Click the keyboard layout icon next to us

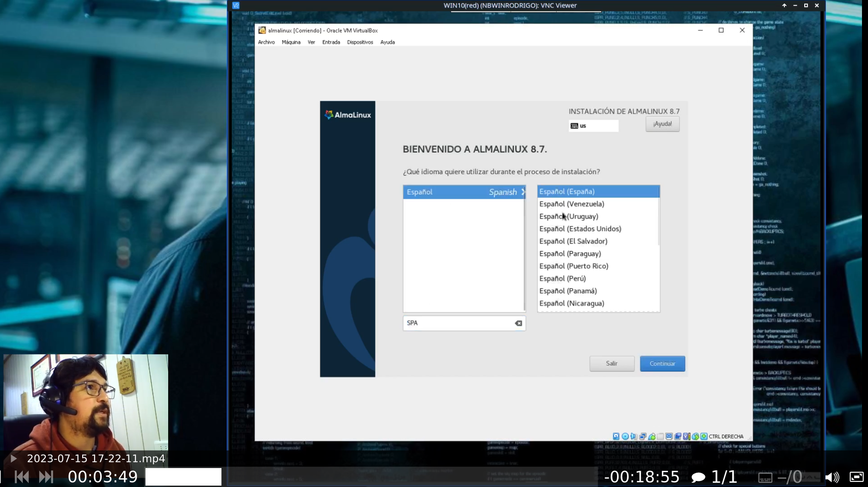[x=574, y=126]
